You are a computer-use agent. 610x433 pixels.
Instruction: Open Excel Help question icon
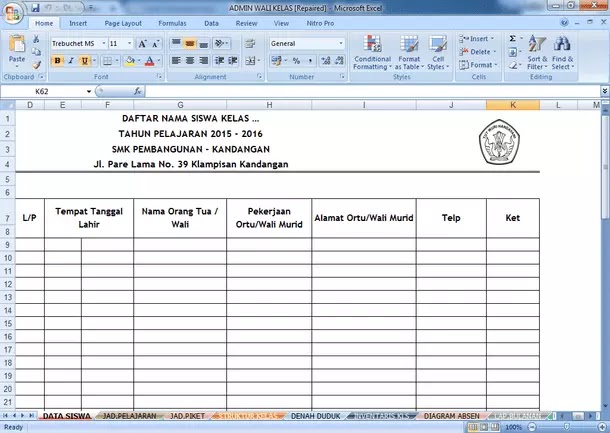point(564,23)
